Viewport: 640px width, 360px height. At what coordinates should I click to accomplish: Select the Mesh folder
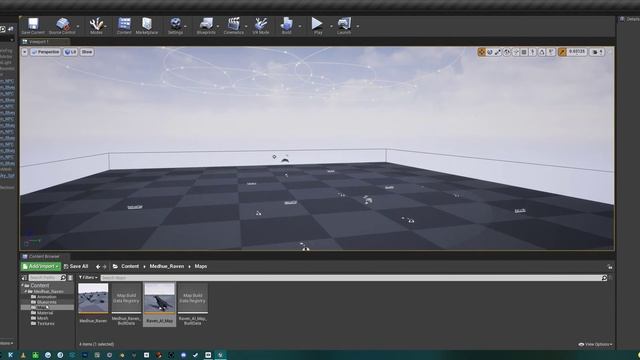tap(42, 318)
